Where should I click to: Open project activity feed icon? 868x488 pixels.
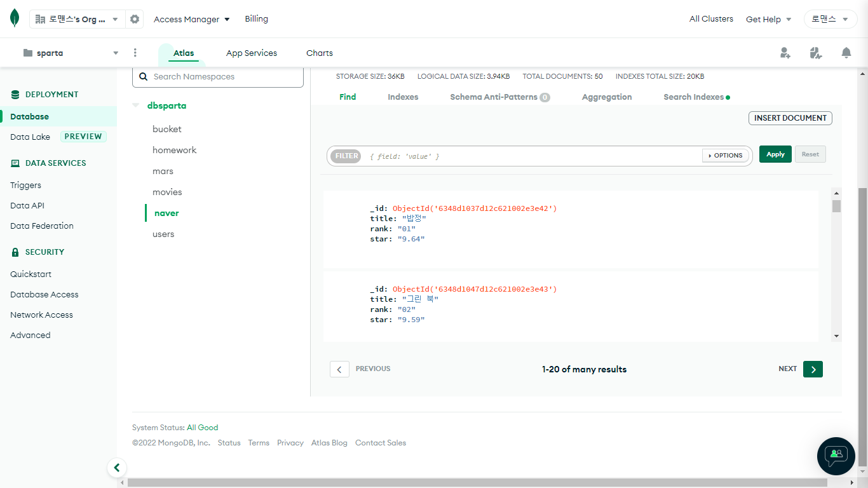point(816,53)
